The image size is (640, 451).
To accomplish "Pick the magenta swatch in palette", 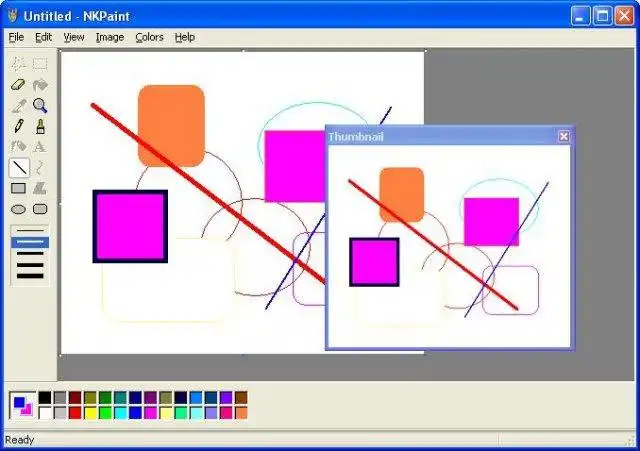I will click(x=151, y=413).
